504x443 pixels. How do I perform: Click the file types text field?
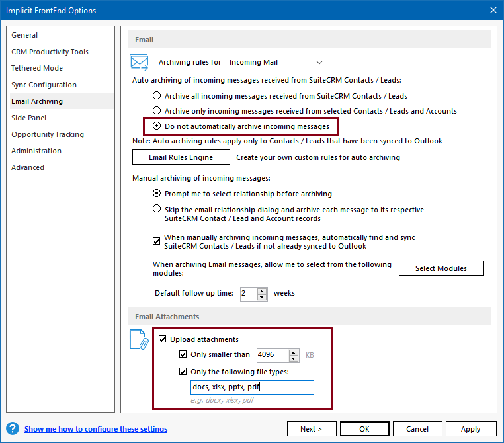pos(251,387)
